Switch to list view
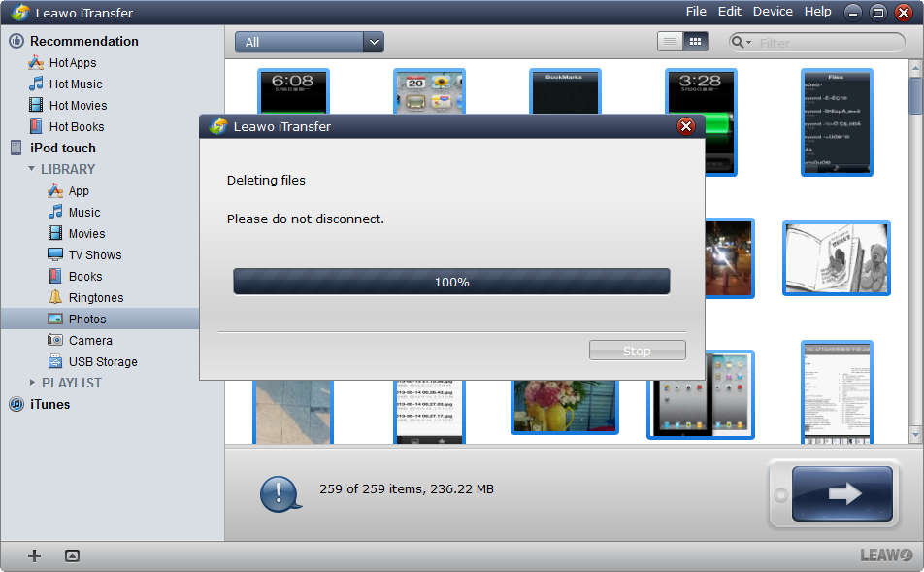The width and height of the screenshot is (924, 572). [670, 42]
